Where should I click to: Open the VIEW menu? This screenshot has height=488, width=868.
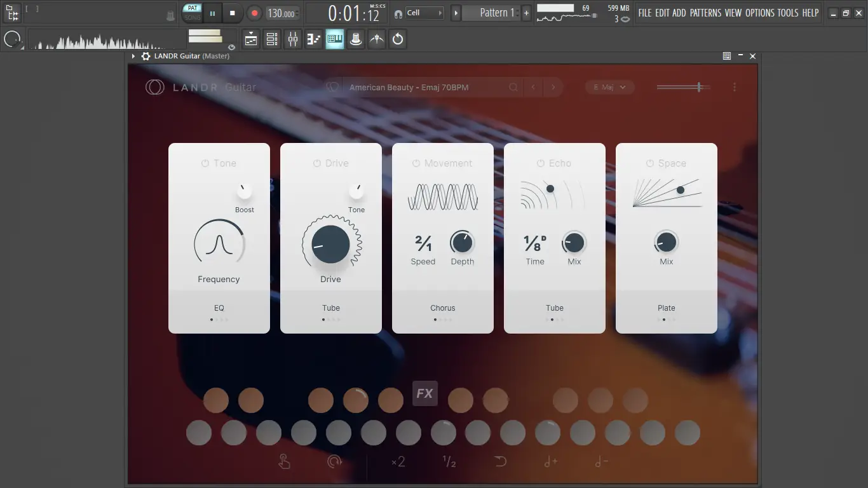[x=733, y=13]
